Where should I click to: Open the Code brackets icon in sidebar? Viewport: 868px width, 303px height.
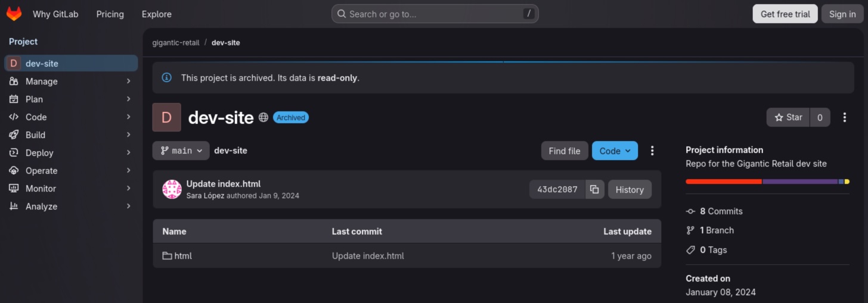[14, 117]
